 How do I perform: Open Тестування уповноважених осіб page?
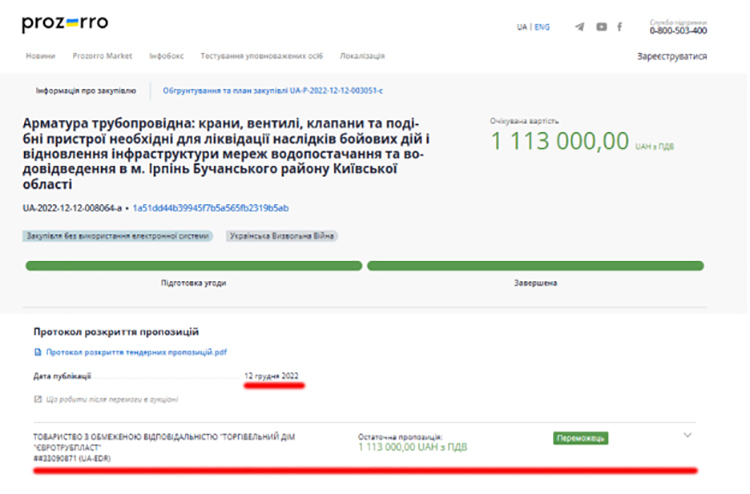[260, 56]
